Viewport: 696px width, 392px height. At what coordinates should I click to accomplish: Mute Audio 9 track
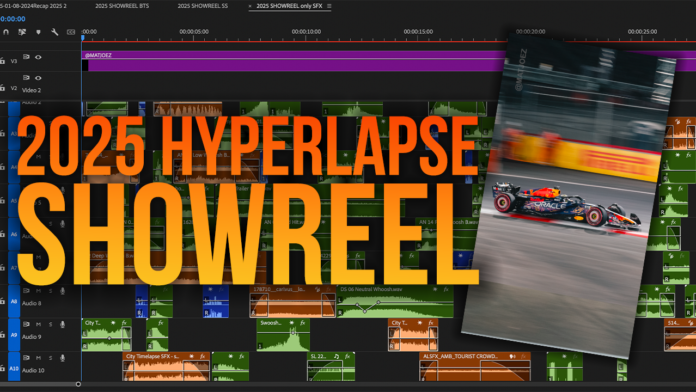39,325
